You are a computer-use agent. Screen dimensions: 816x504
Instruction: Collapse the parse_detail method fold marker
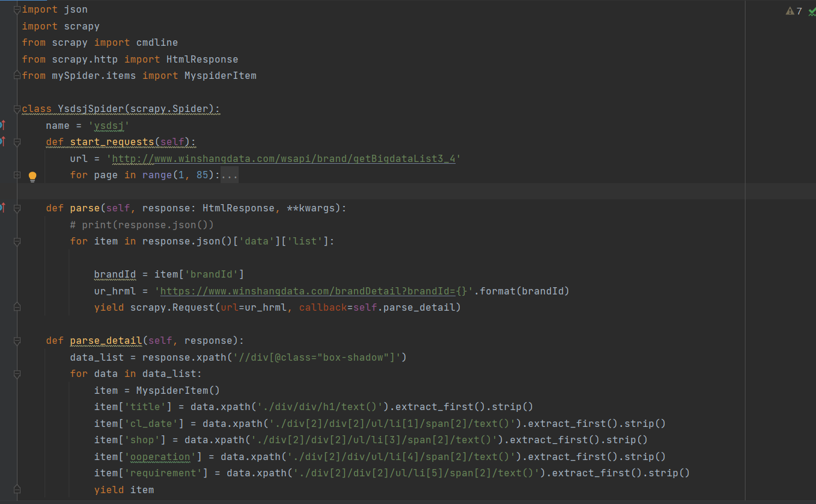[17, 341]
